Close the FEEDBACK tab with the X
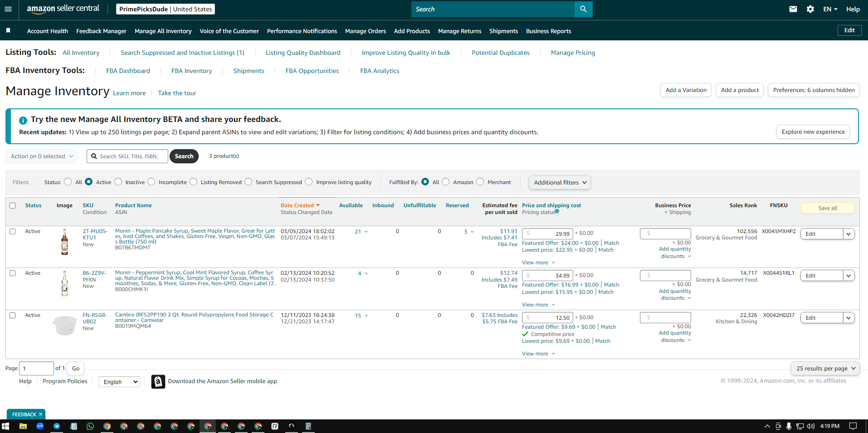Screen dimensions: 868x433 40,414
